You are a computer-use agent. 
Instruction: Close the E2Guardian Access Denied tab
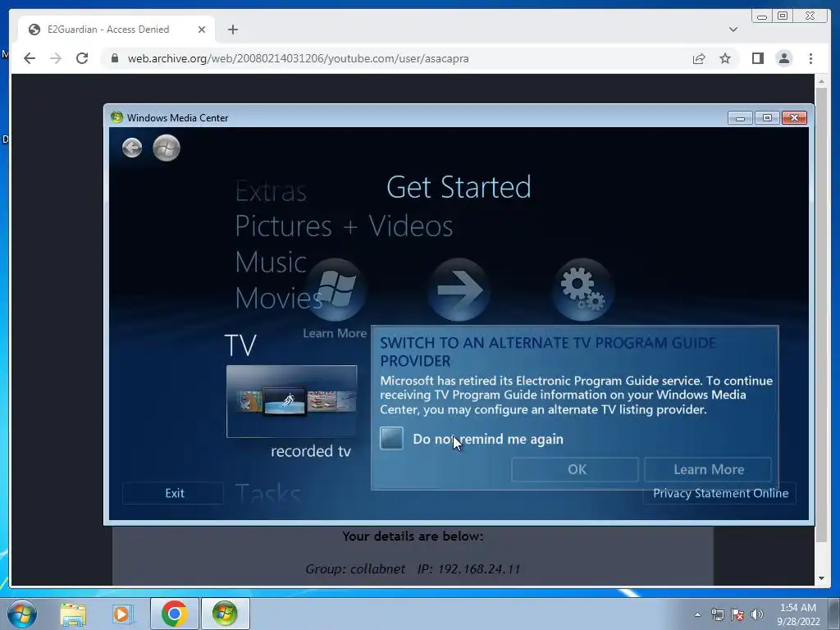click(x=202, y=30)
